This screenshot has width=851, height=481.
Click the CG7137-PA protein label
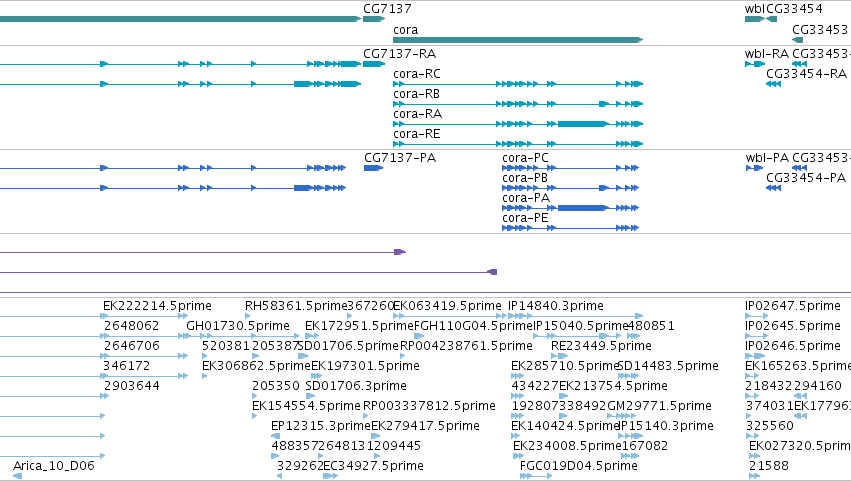(400, 158)
